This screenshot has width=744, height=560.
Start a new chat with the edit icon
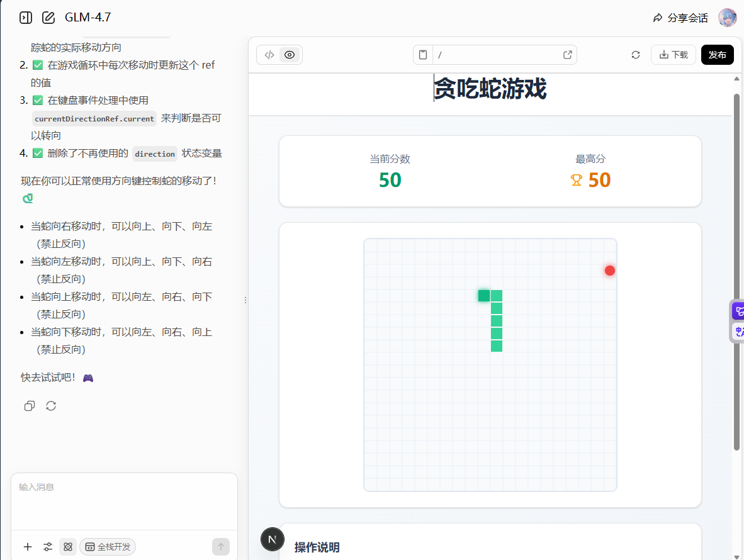[x=48, y=18]
